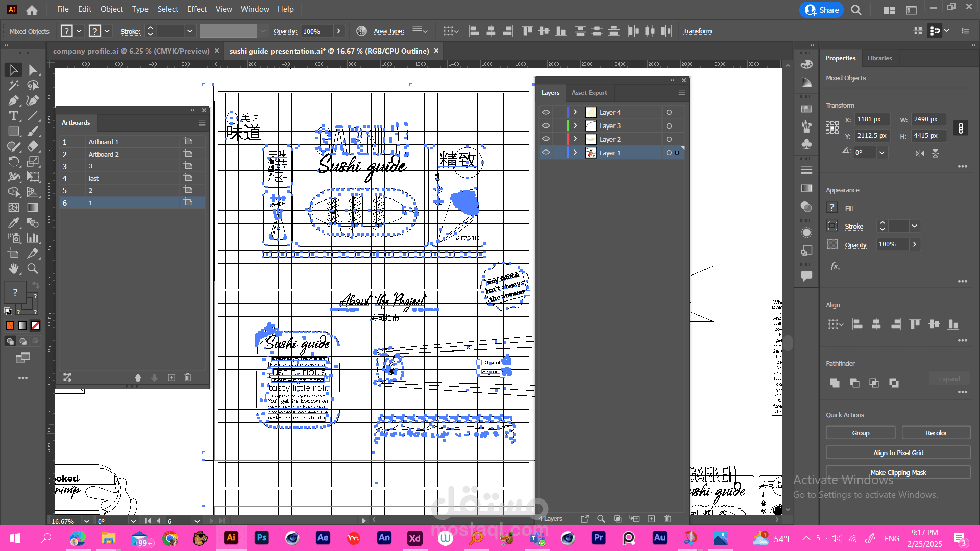Select the Selection tool arrow
The image size is (980, 551).
14,70
